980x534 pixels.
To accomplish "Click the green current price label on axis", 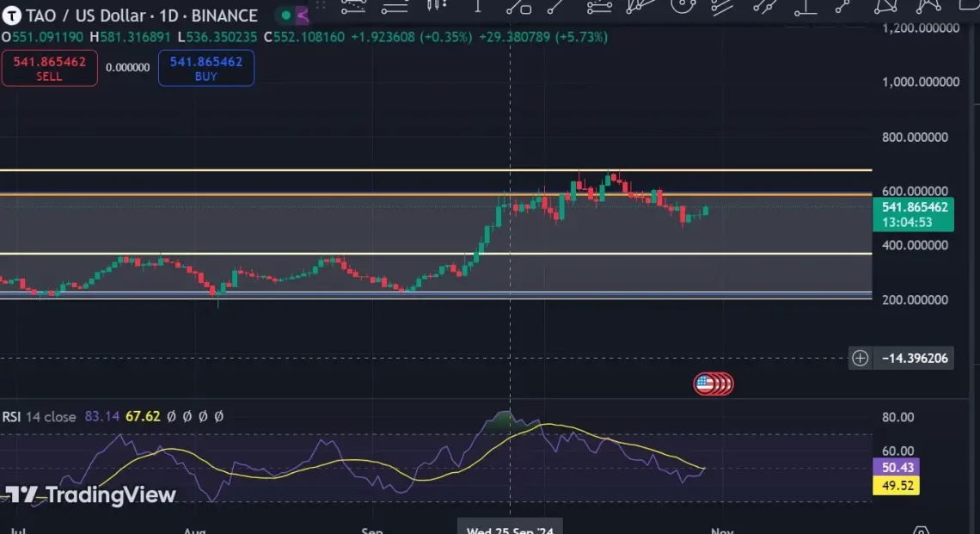I will 913,214.
